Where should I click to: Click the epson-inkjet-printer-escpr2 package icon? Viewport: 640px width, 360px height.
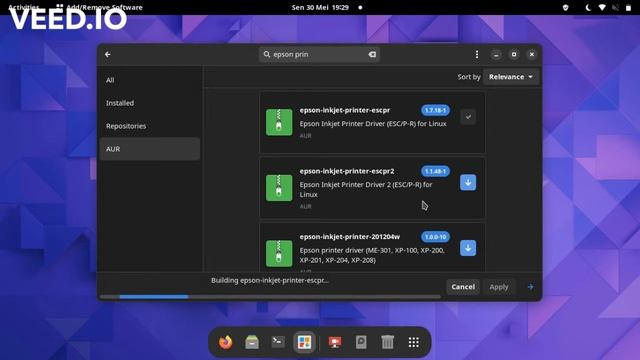[279, 188]
